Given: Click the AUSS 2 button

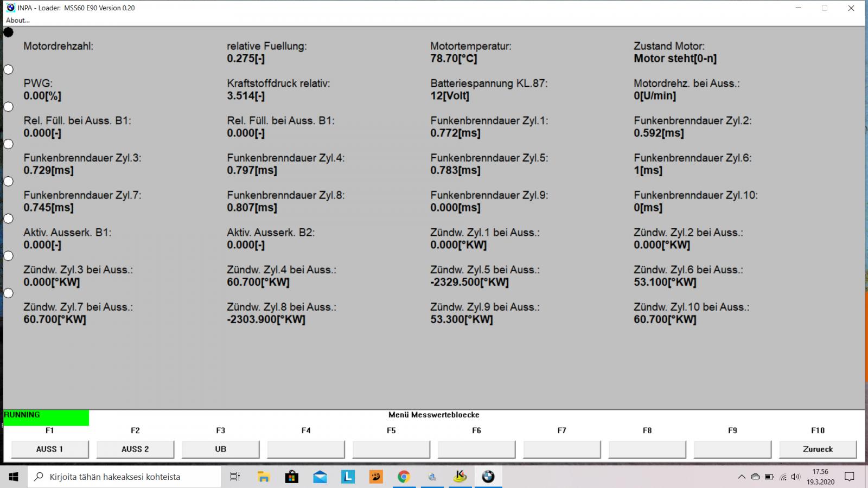Looking at the screenshot, I should 135,449.
